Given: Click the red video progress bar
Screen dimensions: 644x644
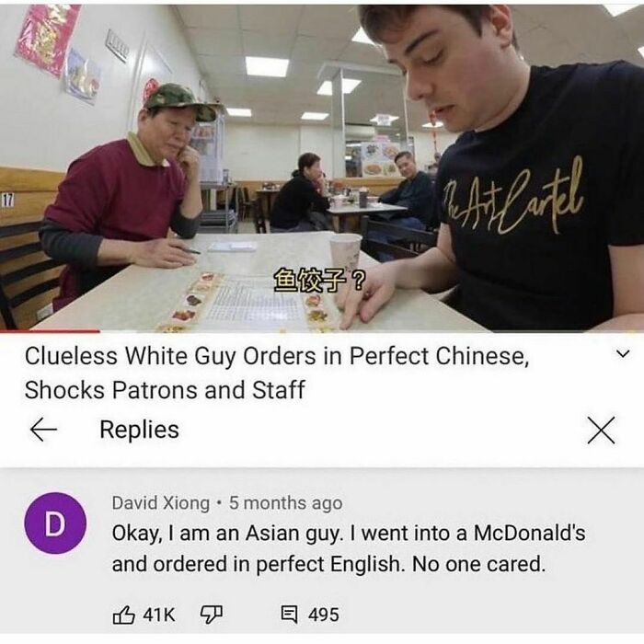Looking at the screenshot, I should tap(50, 330).
